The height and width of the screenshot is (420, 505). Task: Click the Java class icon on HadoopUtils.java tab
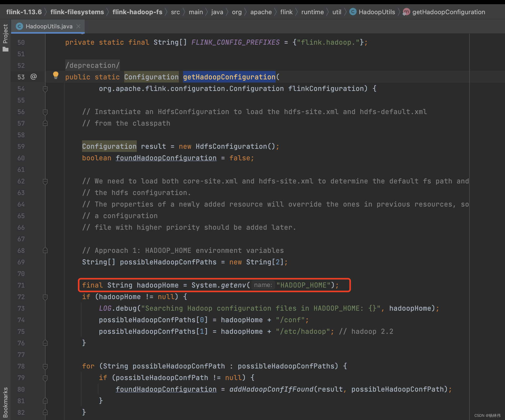click(19, 26)
